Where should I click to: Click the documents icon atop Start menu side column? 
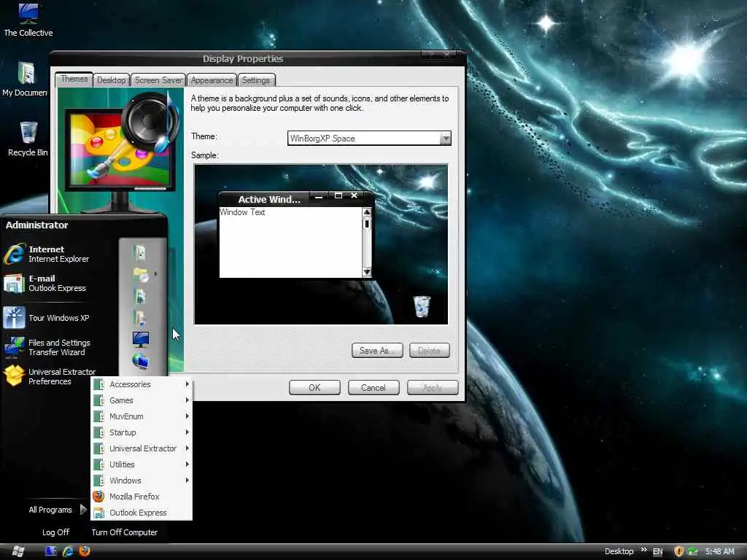(140, 253)
